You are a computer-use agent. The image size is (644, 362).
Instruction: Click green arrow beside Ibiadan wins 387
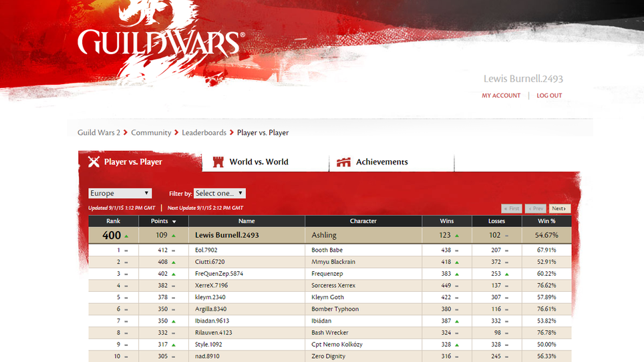[x=457, y=321]
